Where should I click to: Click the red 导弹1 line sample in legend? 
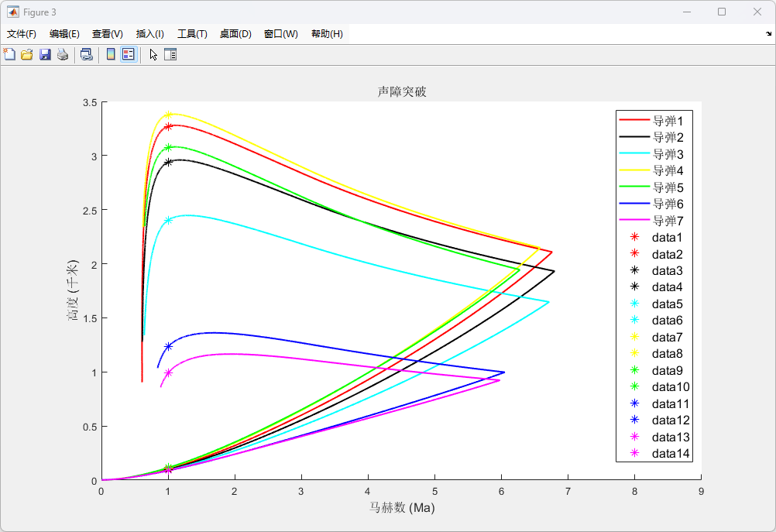[634, 121]
